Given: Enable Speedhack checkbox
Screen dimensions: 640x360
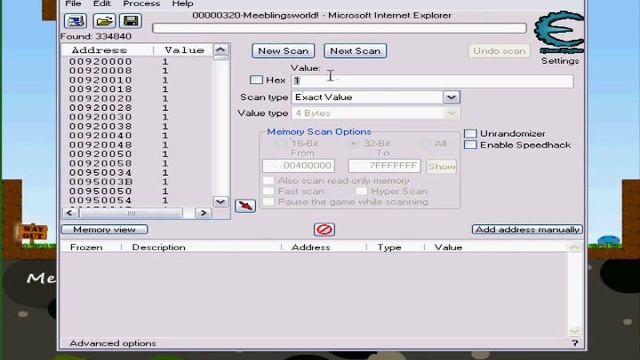Looking at the screenshot, I should [x=470, y=145].
